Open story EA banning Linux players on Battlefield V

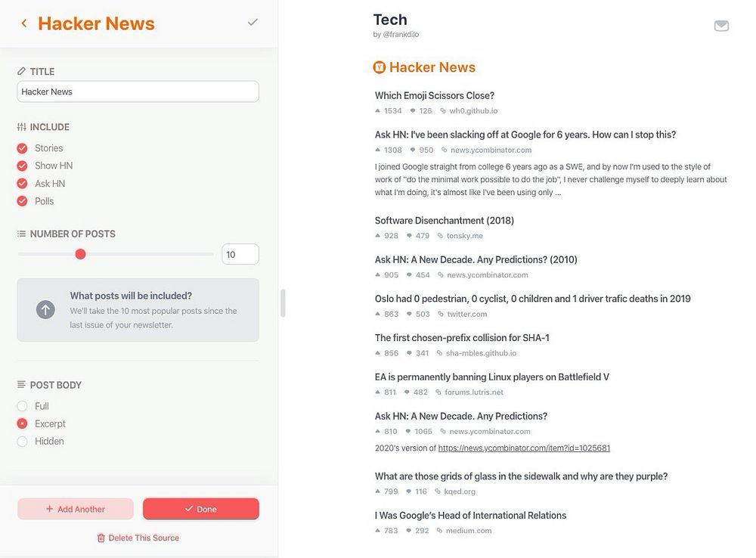492,377
